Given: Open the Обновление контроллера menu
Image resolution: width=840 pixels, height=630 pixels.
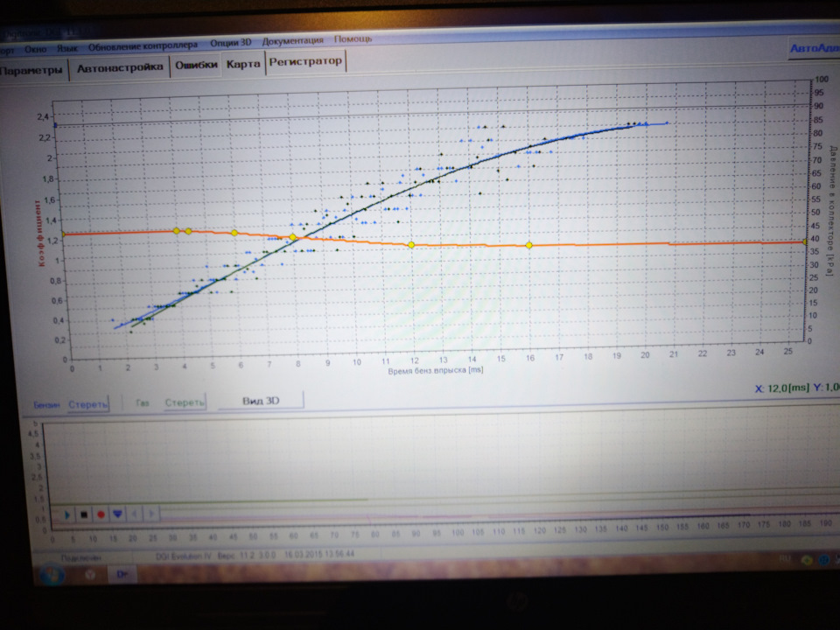Looking at the screenshot, I should click(x=143, y=46).
